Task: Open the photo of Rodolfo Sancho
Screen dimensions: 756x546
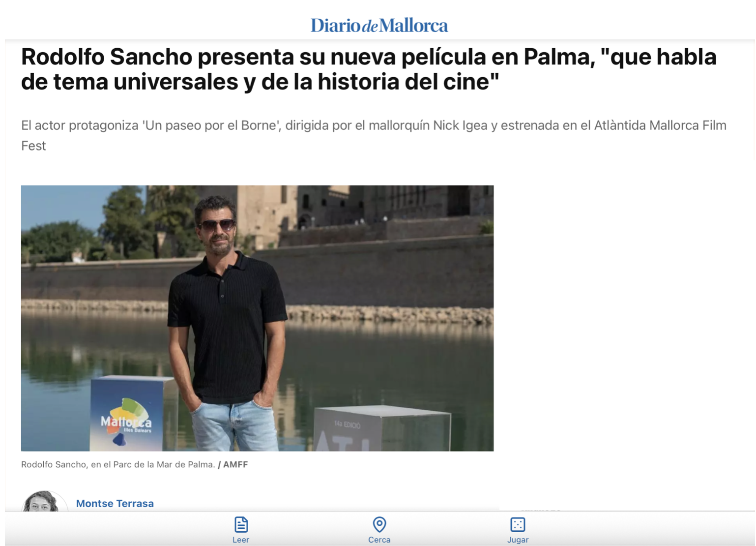Action: (x=257, y=318)
